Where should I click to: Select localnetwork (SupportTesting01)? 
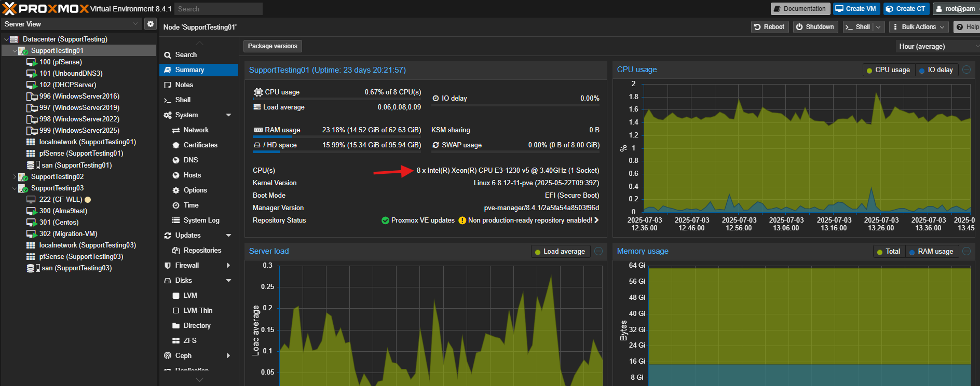(x=87, y=142)
